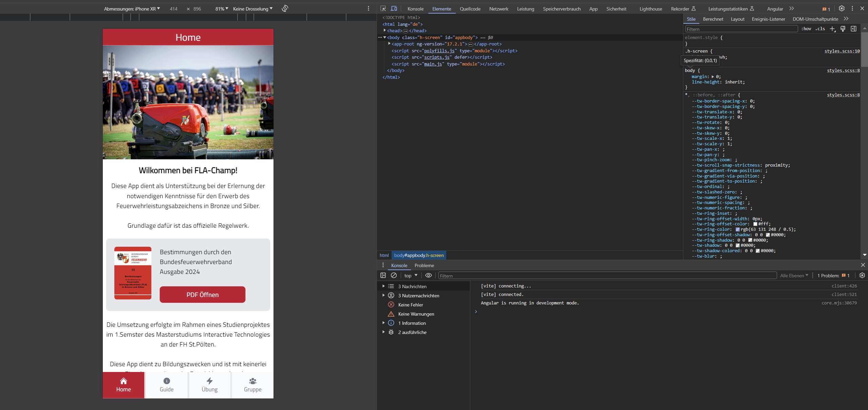Select the Berechnet styles tab
The width and height of the screenshot is (868, 410).
click(713, 19)
